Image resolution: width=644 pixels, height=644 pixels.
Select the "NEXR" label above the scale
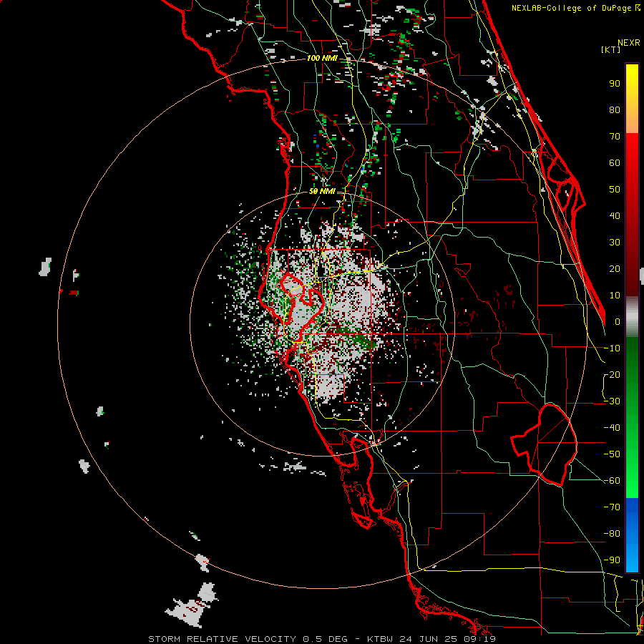(x=628, y=43)
